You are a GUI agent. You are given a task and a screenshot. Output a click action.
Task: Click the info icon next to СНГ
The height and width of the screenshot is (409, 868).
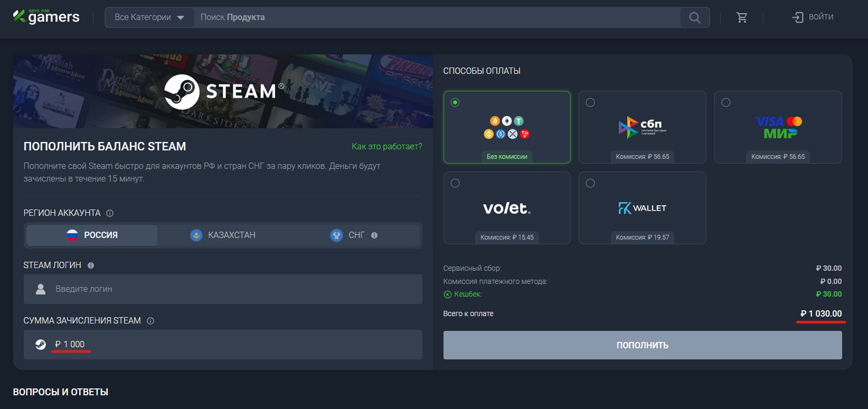pyautogui.click(x=374, y=235)
